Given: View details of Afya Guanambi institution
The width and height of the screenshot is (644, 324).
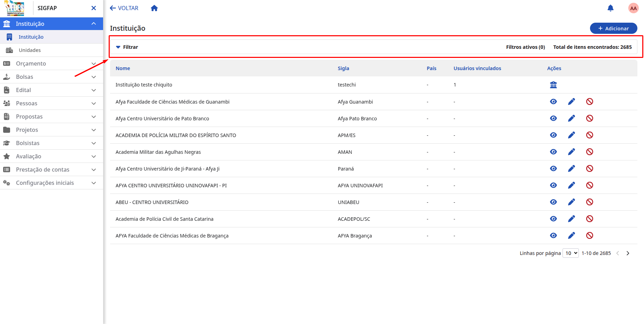Looking at the screenshot, I should (x=553, y=101).
